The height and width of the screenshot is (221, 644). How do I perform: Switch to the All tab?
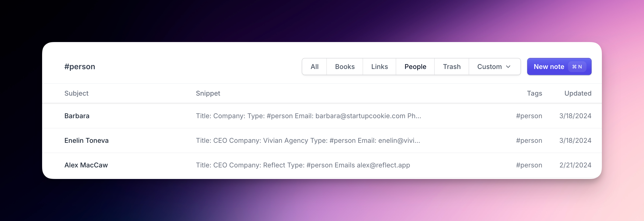[x=314, y=66]
